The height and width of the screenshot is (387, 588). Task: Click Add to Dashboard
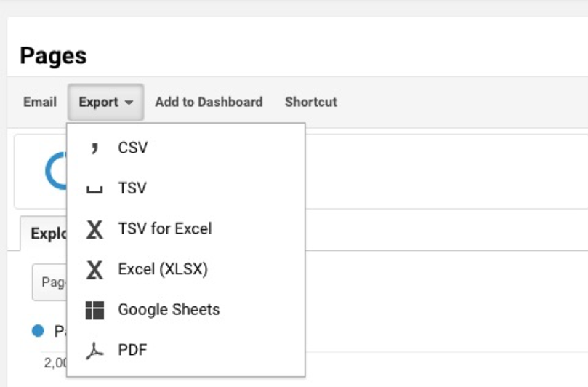(x=209, y=102)
